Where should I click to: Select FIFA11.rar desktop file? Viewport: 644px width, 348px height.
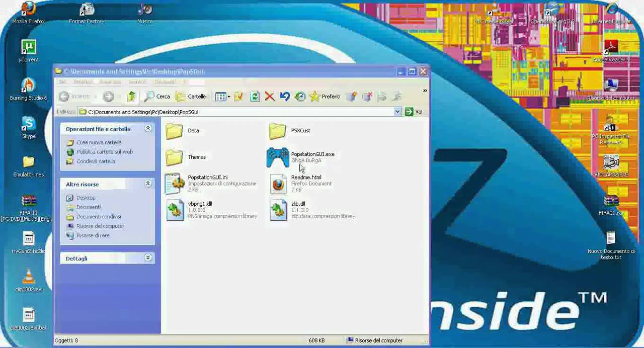click(611, 205)
